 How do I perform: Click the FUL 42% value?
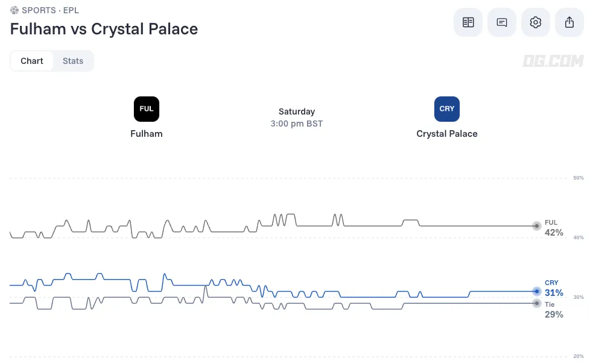pyautogui.click(x=554, y=232)
